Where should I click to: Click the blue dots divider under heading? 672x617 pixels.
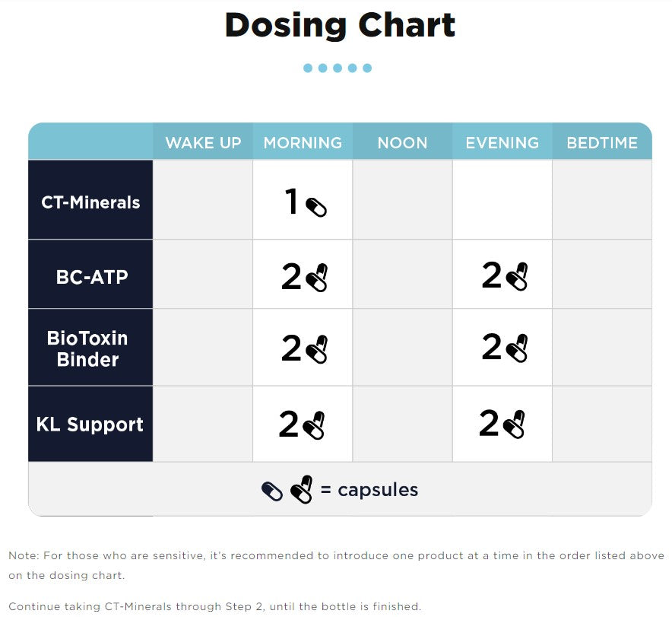point(337,68)
